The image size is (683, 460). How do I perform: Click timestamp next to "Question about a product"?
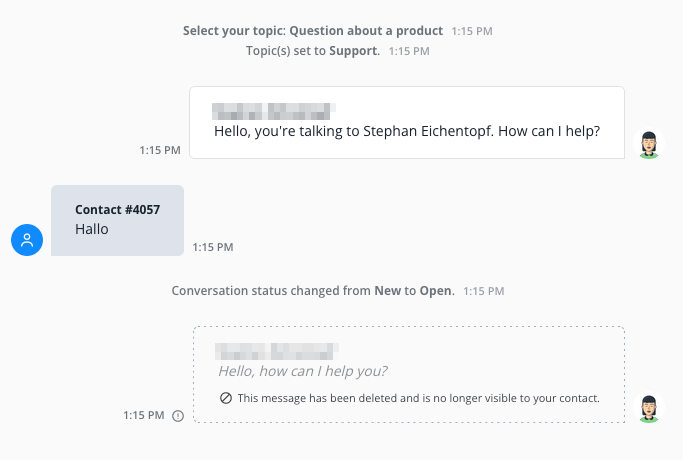pos(472,31)
